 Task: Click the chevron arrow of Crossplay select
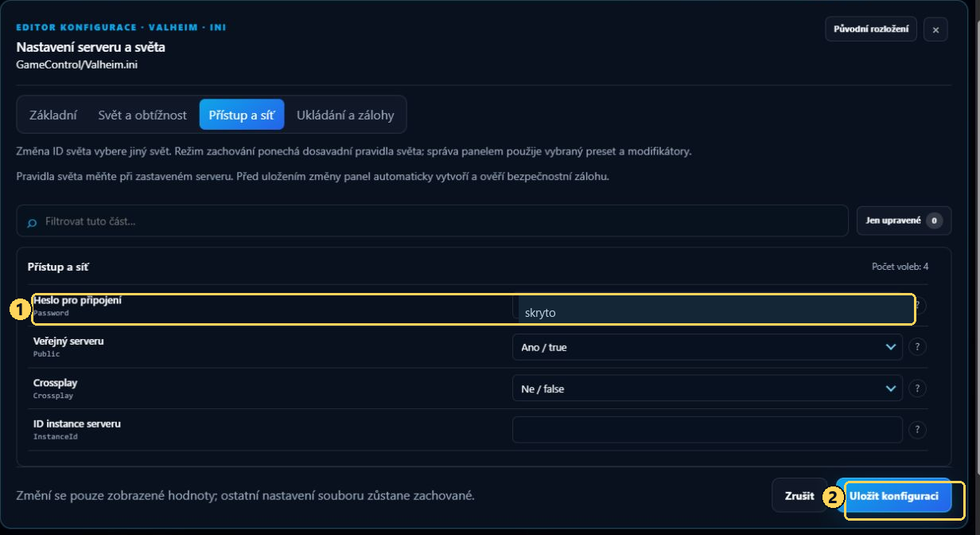point(890,389)
